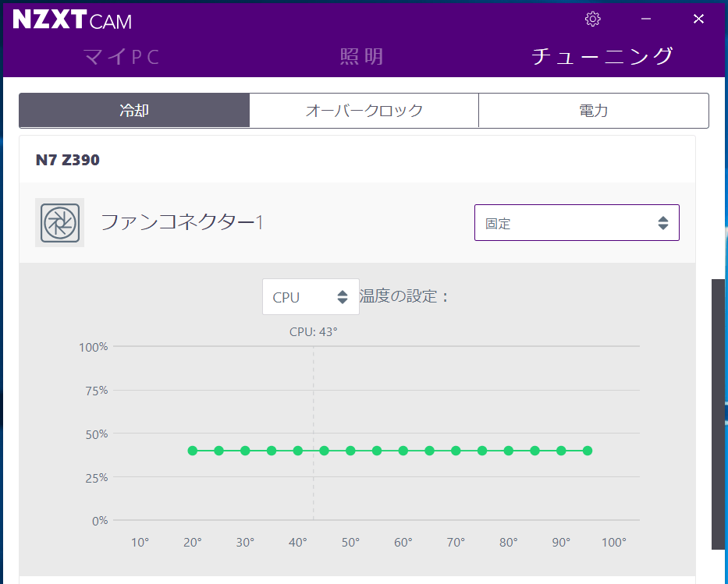The width and height of the screenshot is (728, 584).
Task: Open the 電力 sub-tab
Action: (x=593, y=111)
